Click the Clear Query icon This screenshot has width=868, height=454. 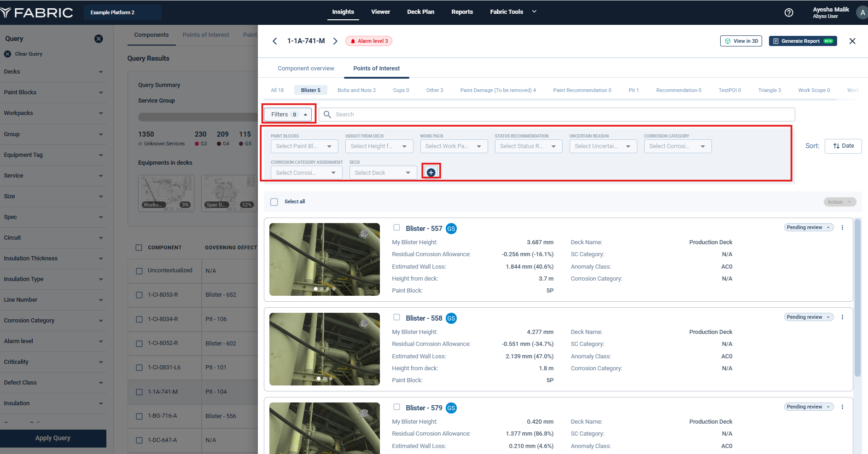point(7,54)
